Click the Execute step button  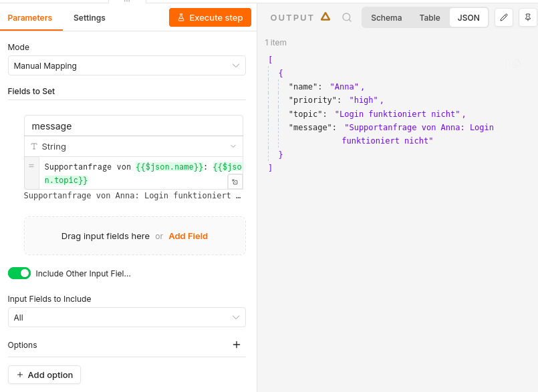[x=210, y=17]
